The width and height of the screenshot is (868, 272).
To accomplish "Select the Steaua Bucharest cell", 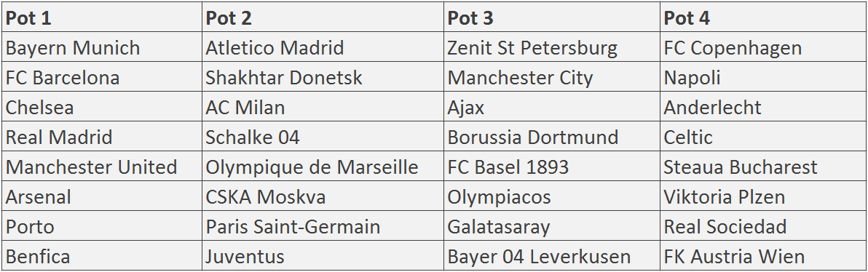I will point(763,167).
